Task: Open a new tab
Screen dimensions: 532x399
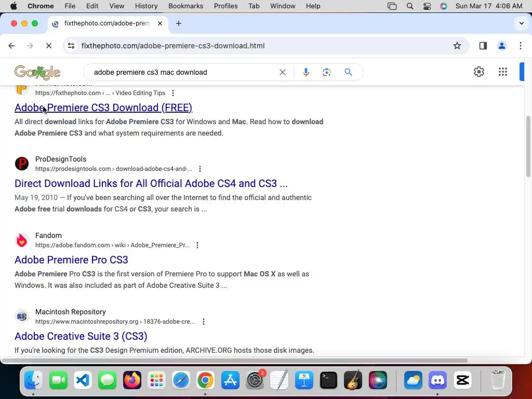Action: coord(179,23)
